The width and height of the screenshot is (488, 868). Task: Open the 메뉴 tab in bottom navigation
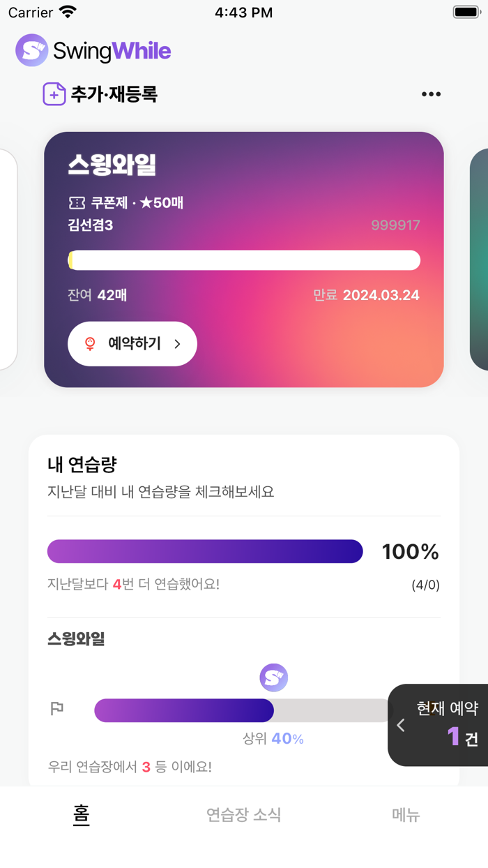(x=406, y=815)
